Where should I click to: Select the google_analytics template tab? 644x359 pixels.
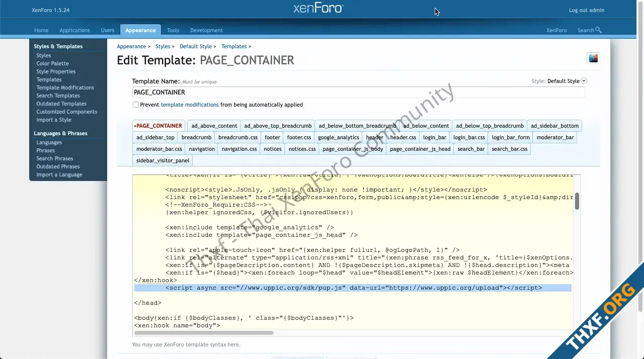pos(339,137)
